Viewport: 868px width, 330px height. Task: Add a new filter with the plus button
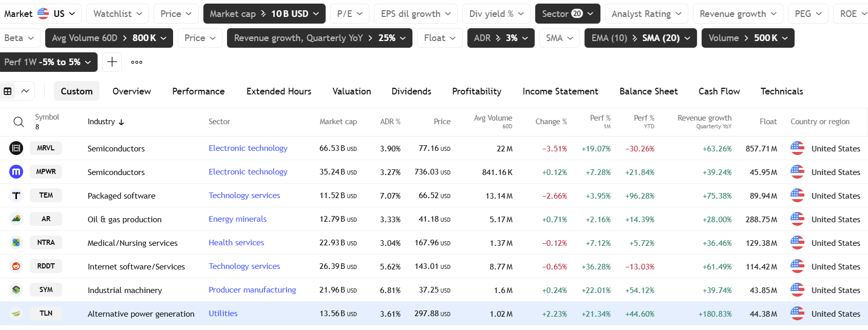[112, 62]
